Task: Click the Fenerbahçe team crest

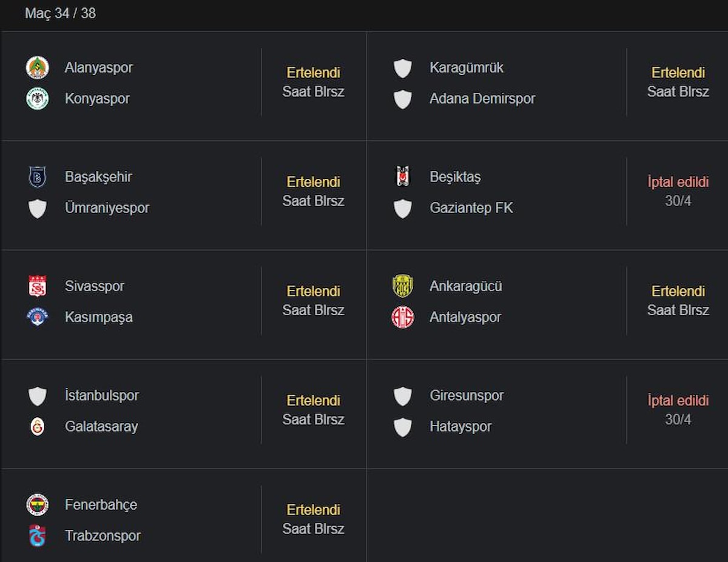Action: [38, 504]
